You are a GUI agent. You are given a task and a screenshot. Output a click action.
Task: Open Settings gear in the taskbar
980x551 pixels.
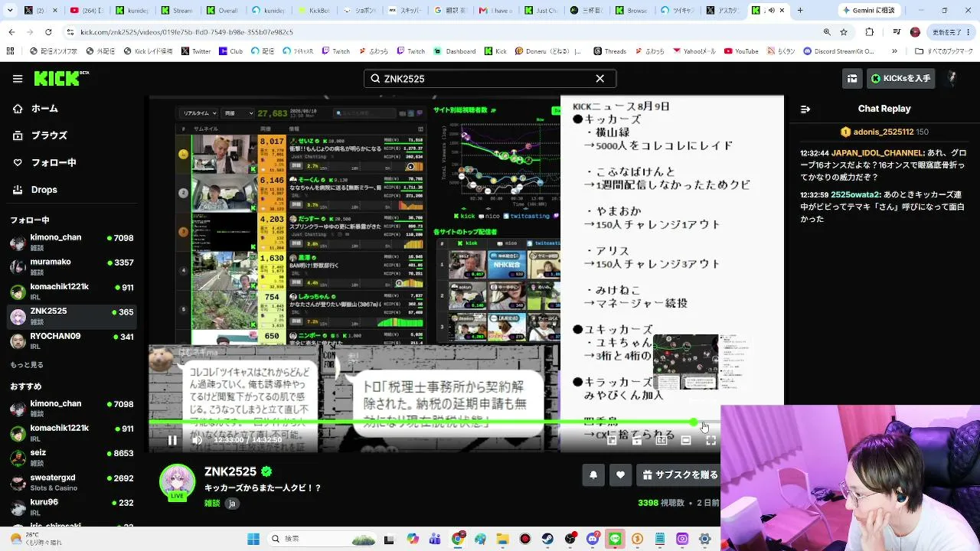click(704, 539)
